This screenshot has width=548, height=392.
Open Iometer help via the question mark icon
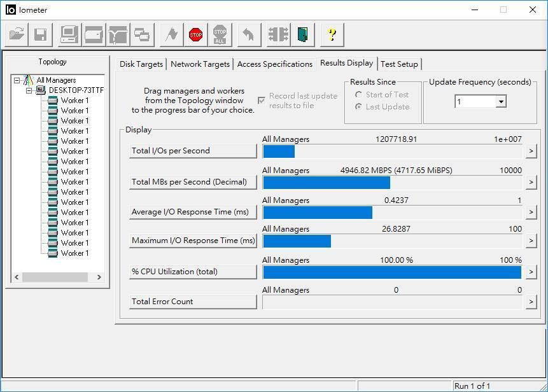coord(332,34)
